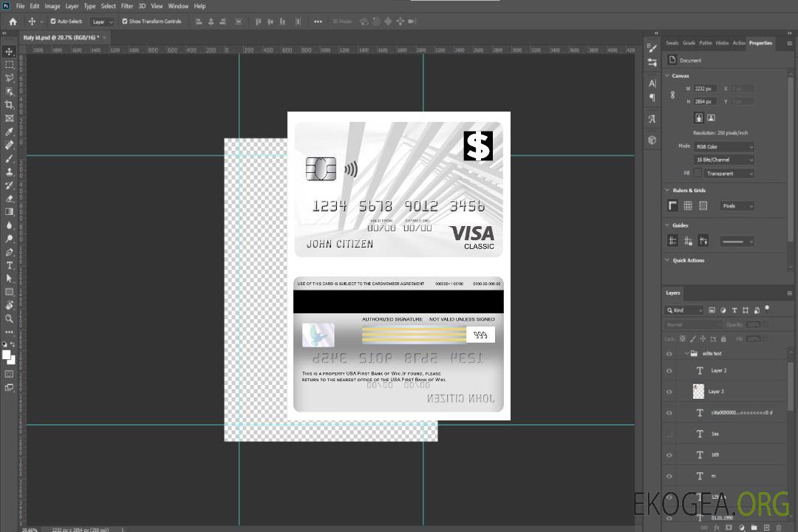Open the Pixels ruler units dropdown
Viewport: 798px width, 532px height.
tap(737, 206)
